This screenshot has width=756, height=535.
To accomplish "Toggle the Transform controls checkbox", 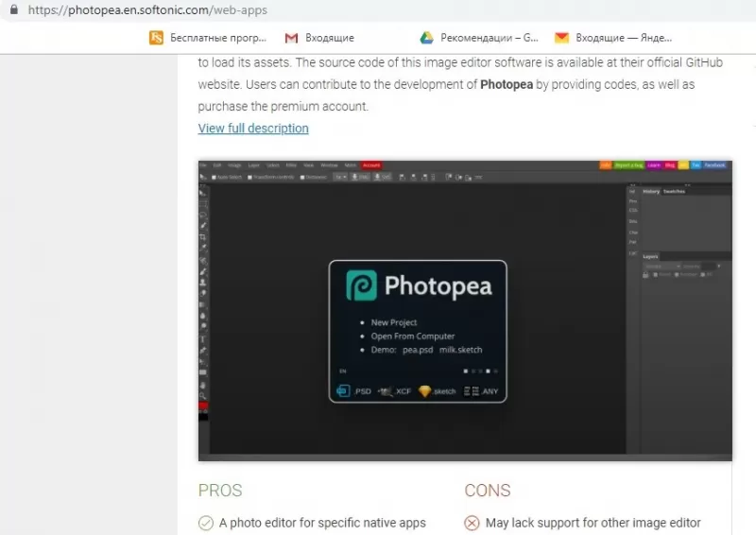I will [249, 177].
